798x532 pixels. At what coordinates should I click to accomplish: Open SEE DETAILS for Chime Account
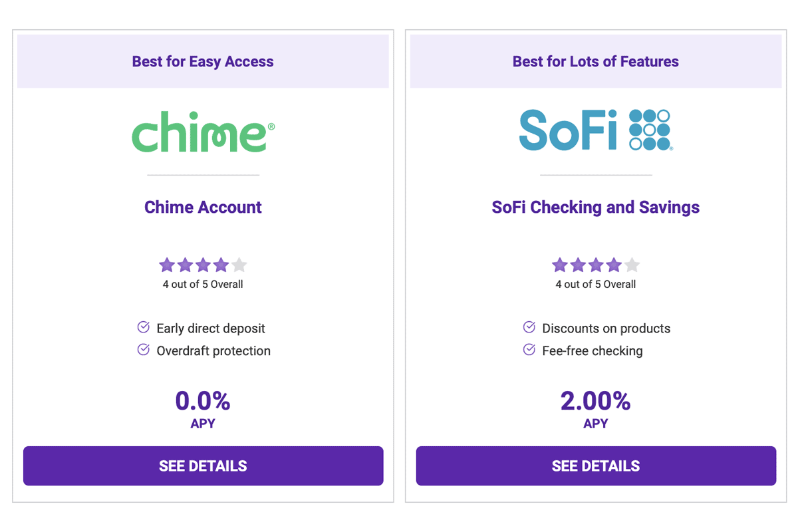tap(203, 465)
